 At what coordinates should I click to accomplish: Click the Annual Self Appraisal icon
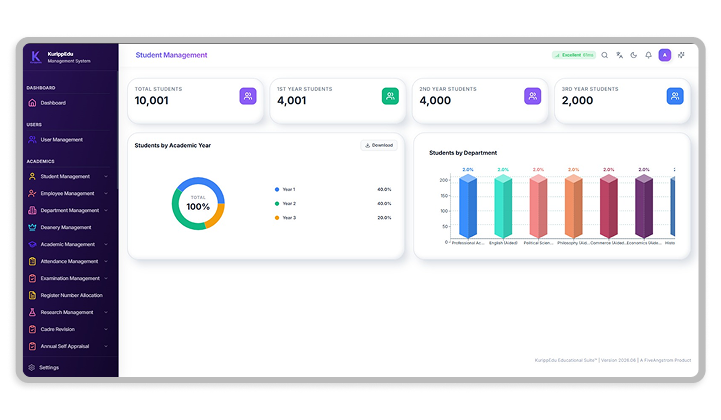(x=32, y=346)
